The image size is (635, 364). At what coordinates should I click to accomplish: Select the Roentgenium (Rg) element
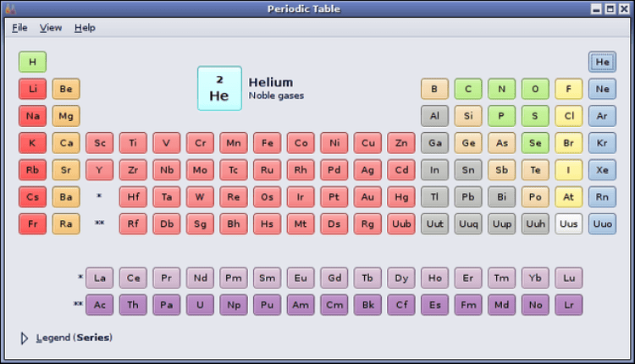click(x=367, y=224)
